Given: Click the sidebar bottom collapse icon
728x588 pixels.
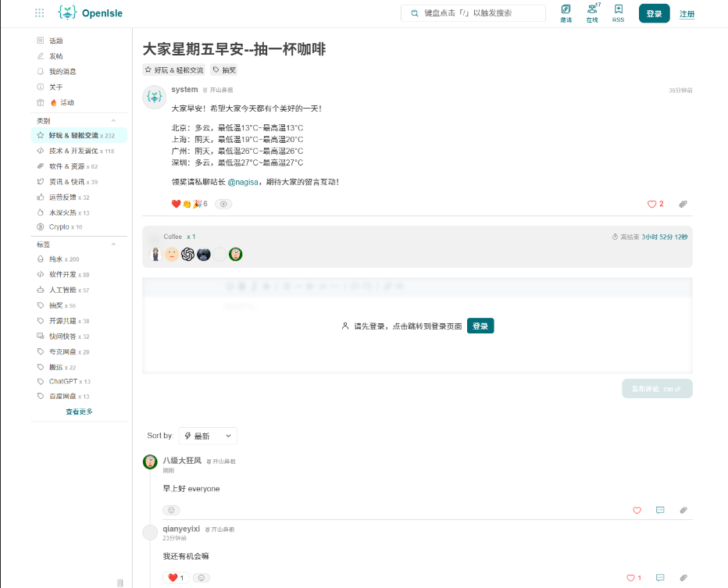Looking at the screenshot, I should click(x=120, y=583).
